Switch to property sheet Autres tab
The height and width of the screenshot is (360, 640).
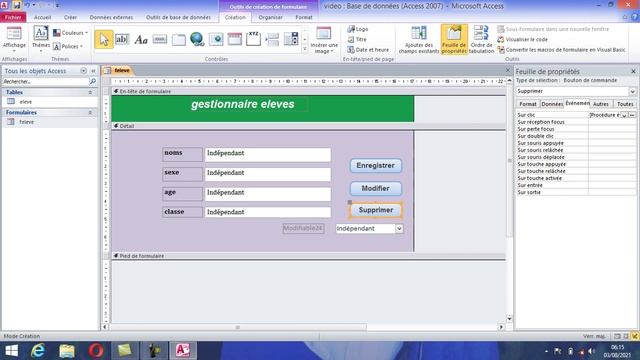click(x=600, y=104)
